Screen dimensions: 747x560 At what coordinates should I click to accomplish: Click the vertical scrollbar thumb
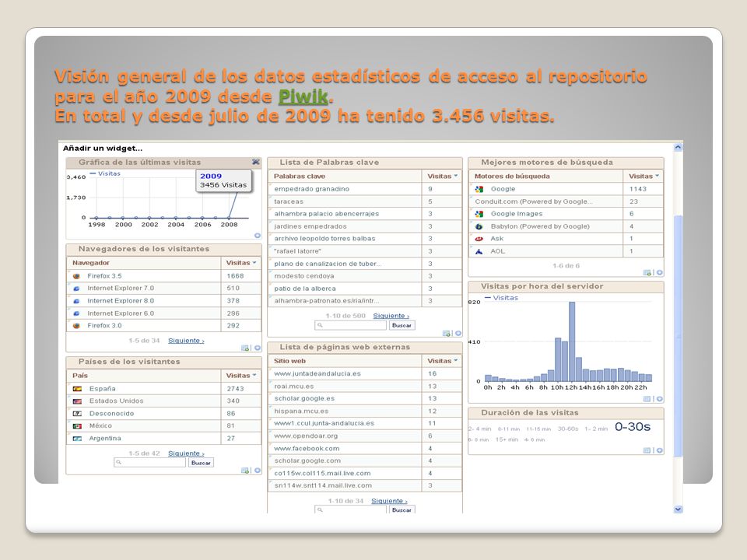pos(678,336)
